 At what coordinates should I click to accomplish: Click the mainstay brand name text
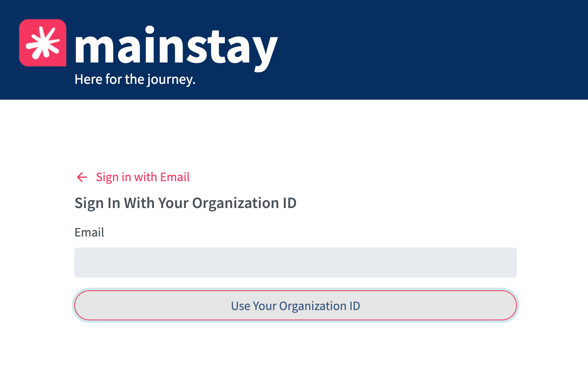[176, 49]
